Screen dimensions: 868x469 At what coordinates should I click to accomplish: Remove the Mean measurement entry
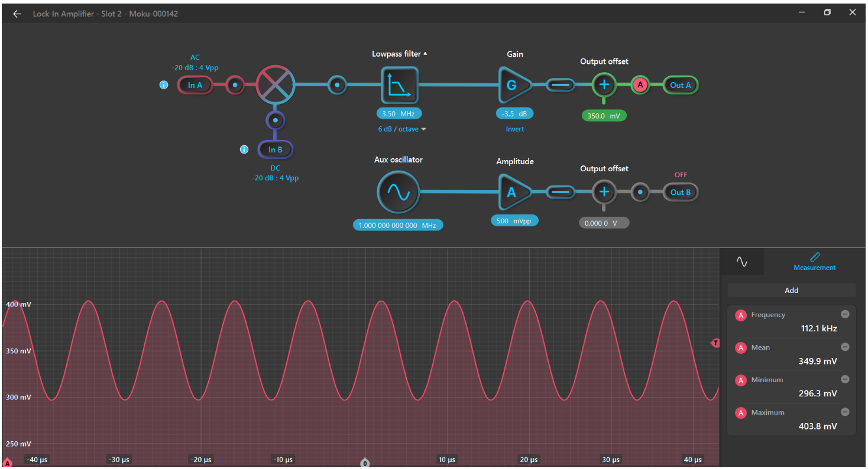845,347
